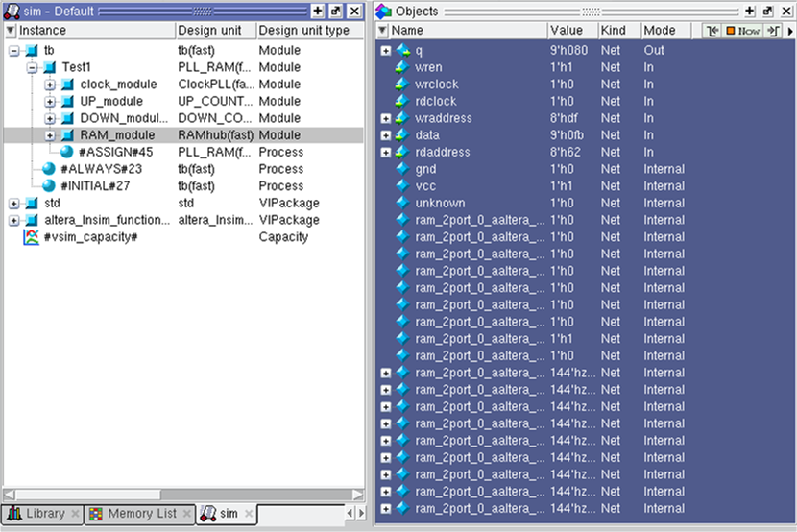Expand the std package node
Image resolution: width=797 pixels, height=532 pixels.
[x=14, y=204]
